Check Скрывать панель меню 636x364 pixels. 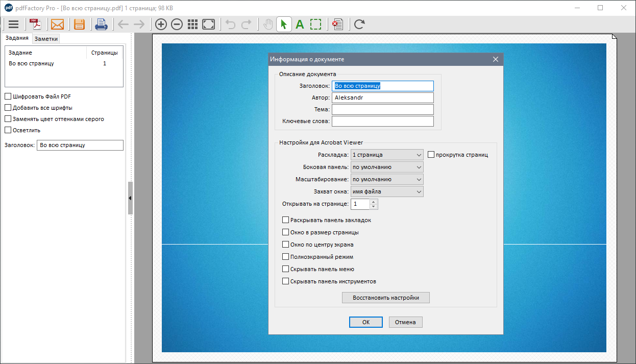click(285, 269)
